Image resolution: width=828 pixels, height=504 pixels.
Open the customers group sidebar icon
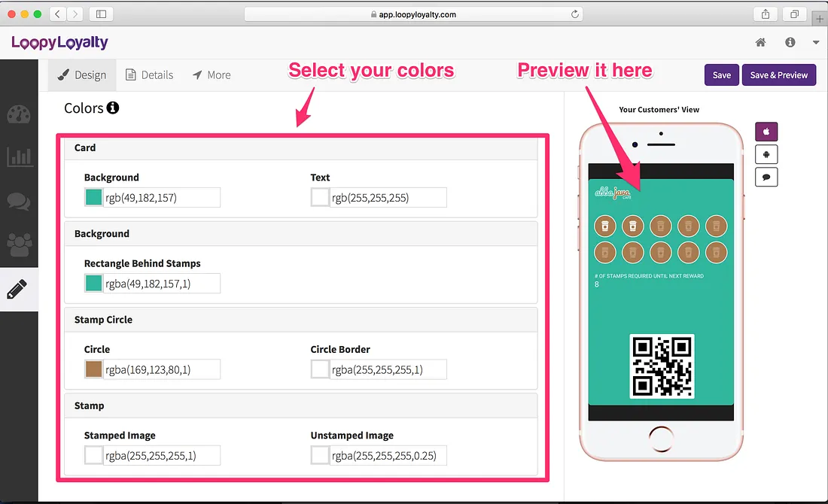point(20,245)
